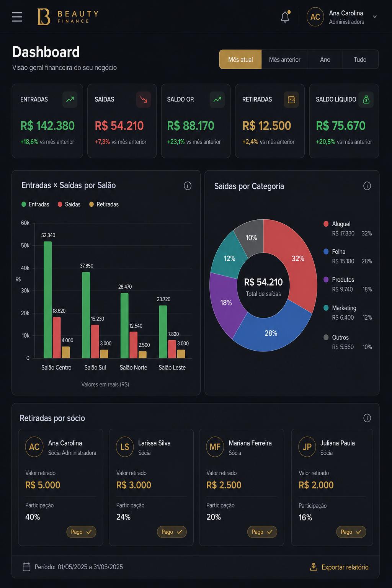Expand the Ana Carolina account dropdown arrow
This screenshot has height=588, width=392.
pyautogui.click(x=375, y=17)
